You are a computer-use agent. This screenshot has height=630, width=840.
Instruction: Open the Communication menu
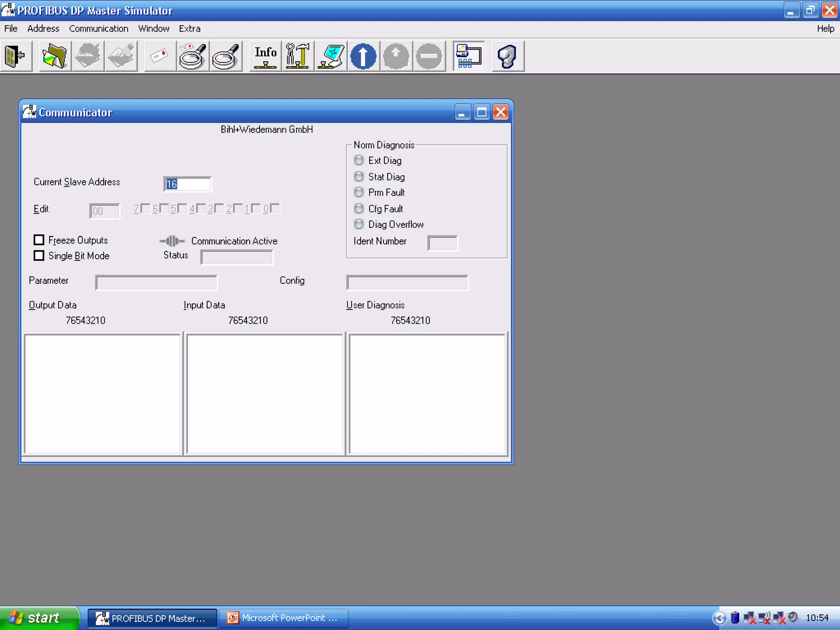click(x=98, y=29)
